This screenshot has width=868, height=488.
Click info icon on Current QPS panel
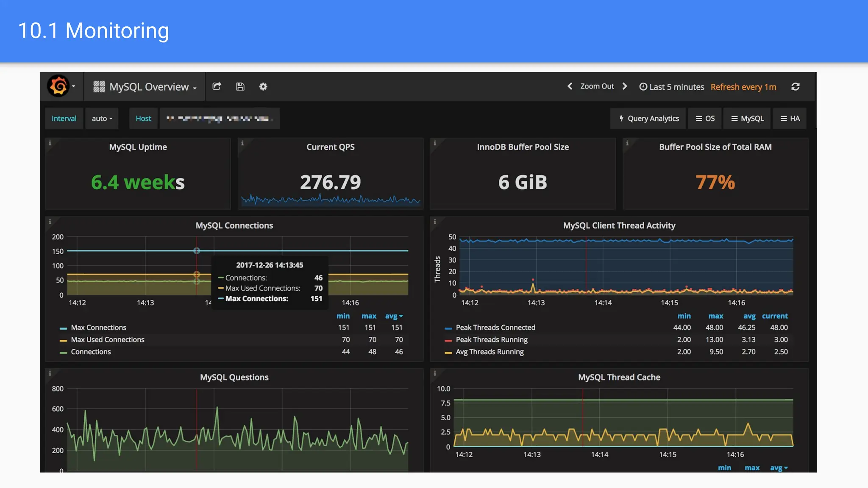[242, 143]
